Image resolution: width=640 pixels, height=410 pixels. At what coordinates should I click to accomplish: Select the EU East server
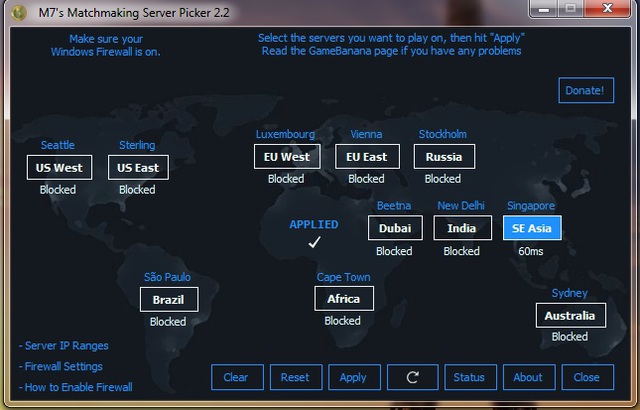367,157
